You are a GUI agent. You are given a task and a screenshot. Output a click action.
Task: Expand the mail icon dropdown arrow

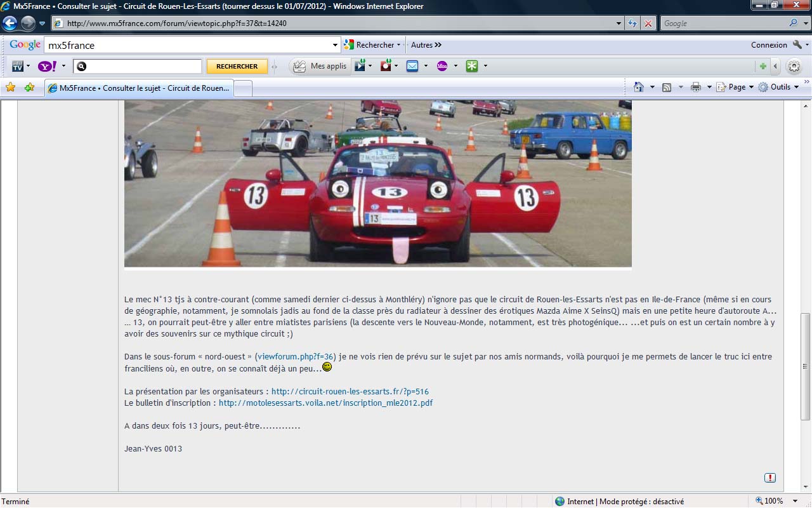pos(426,66)
